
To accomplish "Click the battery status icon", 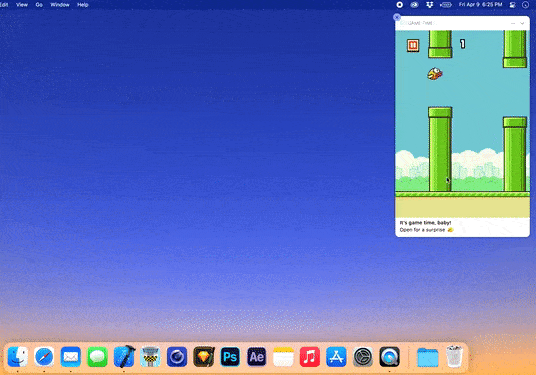I will pyautogui.click(x=446, y=5).
